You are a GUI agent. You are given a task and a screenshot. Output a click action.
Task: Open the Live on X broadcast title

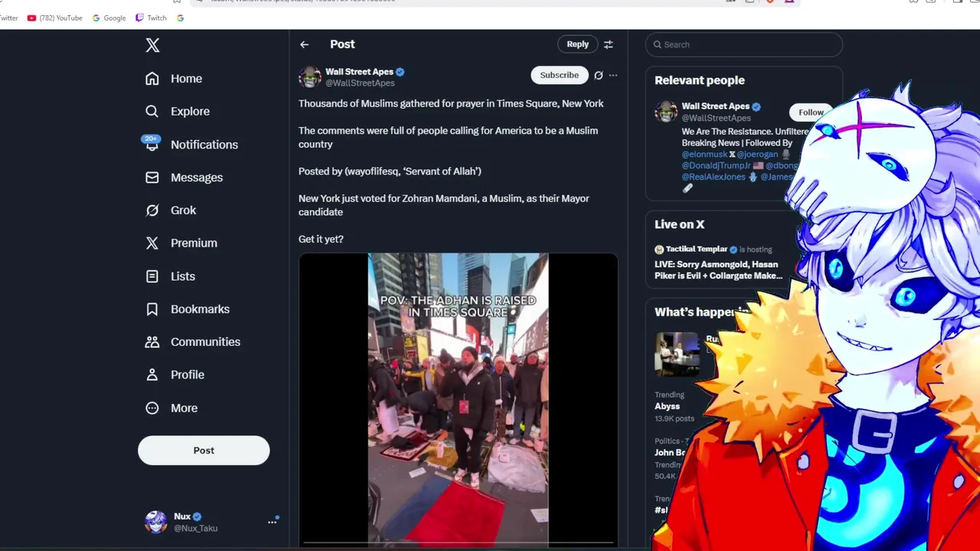[718, 270]
